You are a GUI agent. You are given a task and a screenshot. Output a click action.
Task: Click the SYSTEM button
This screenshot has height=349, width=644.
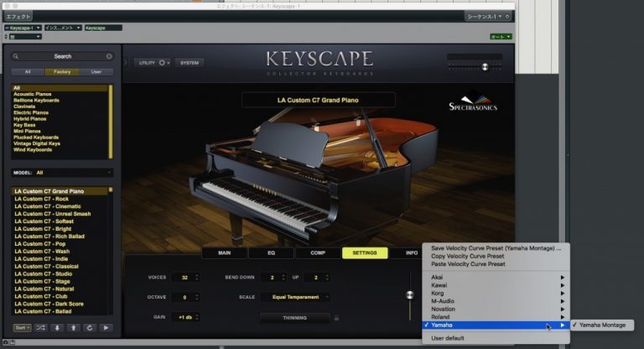190,63
